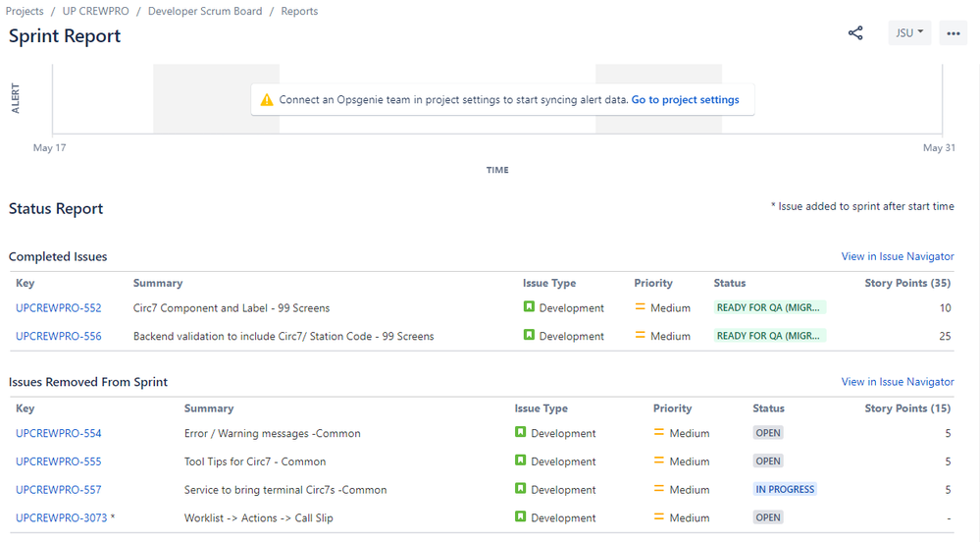Click READY FOR QA status of UPCREWPRO-556
Image resolution: width=980 pixels, height=542 pixels.
click(x=769, y=336)
